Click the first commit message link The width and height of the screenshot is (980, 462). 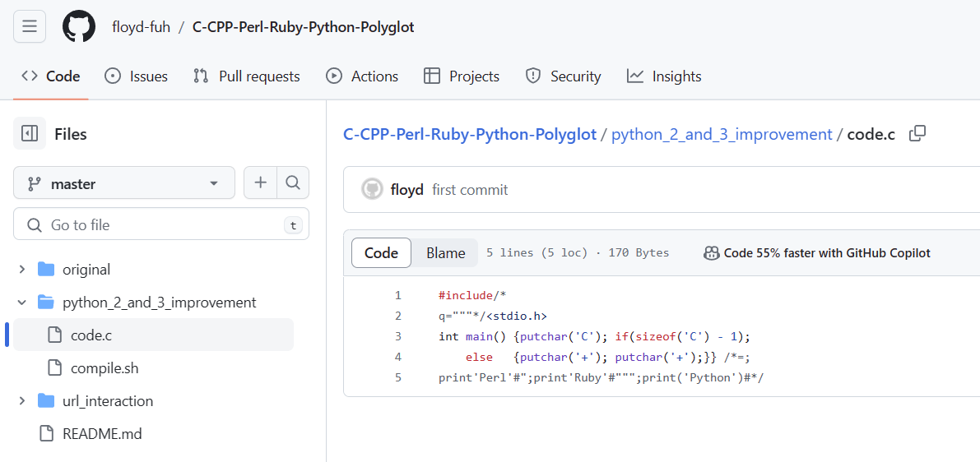[x=470, y=190]
